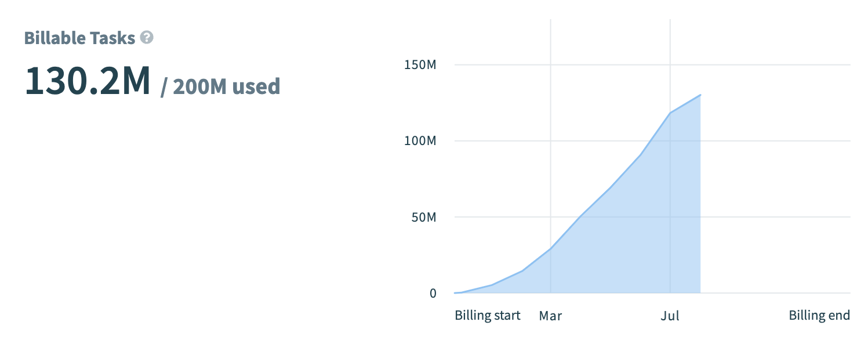Click the curve start at Billing start
Screen dimensions: 868x347
456,293
